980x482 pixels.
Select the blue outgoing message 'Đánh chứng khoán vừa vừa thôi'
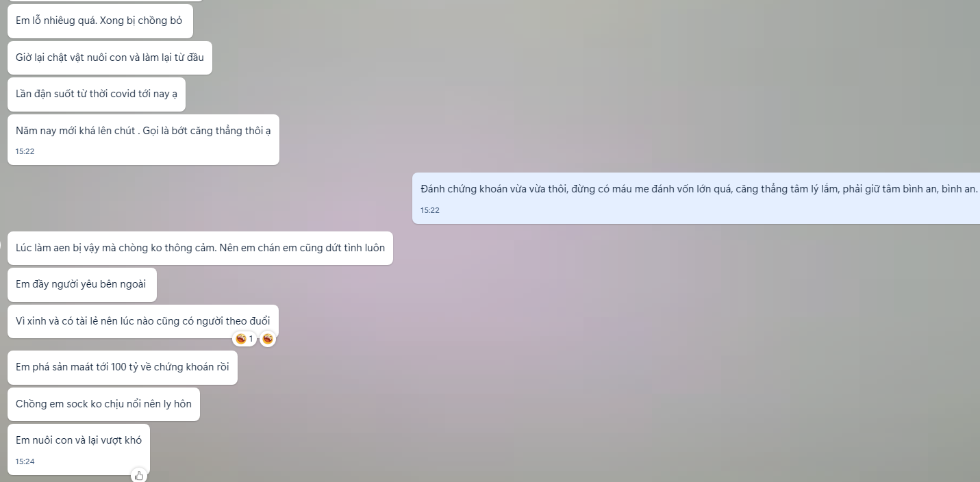[696, 199]
